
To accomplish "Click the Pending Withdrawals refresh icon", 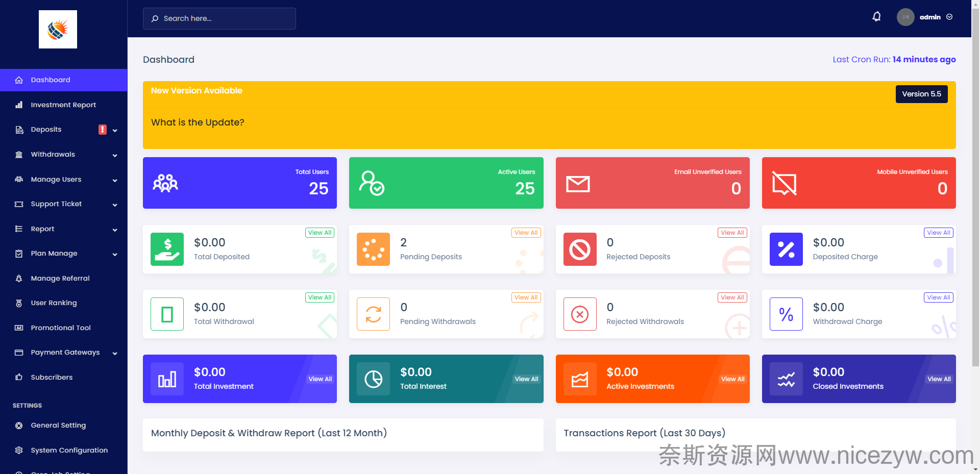I will 373,314.
